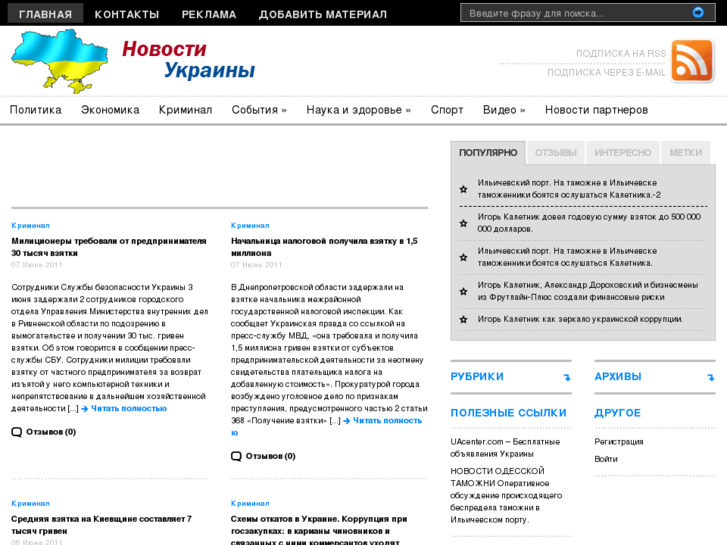Click the 'Новости Украины' site title
Image resolution: width=727 pixels, height=545 pixels.
tap(188, 59)
